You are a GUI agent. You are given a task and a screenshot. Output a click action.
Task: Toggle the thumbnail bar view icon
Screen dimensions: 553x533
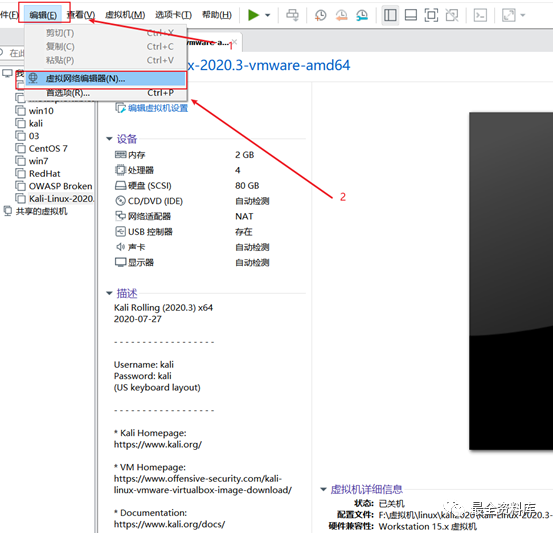click(x=411, y=15)
